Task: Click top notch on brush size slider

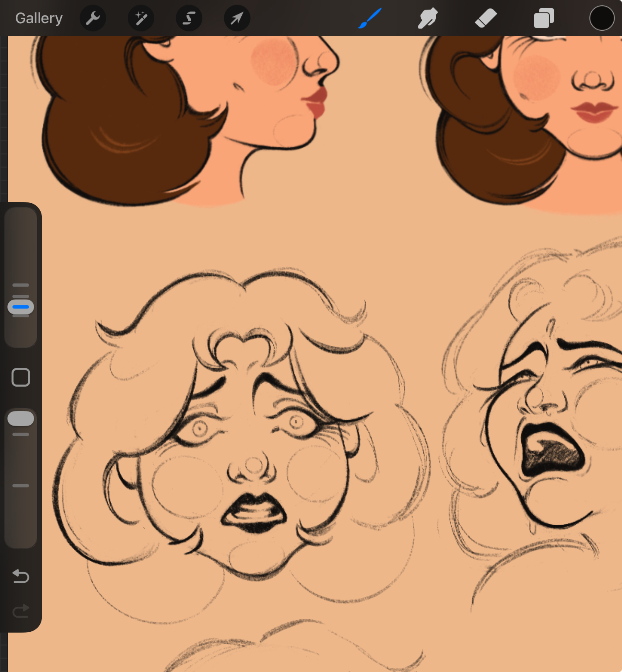Action: 21,285
